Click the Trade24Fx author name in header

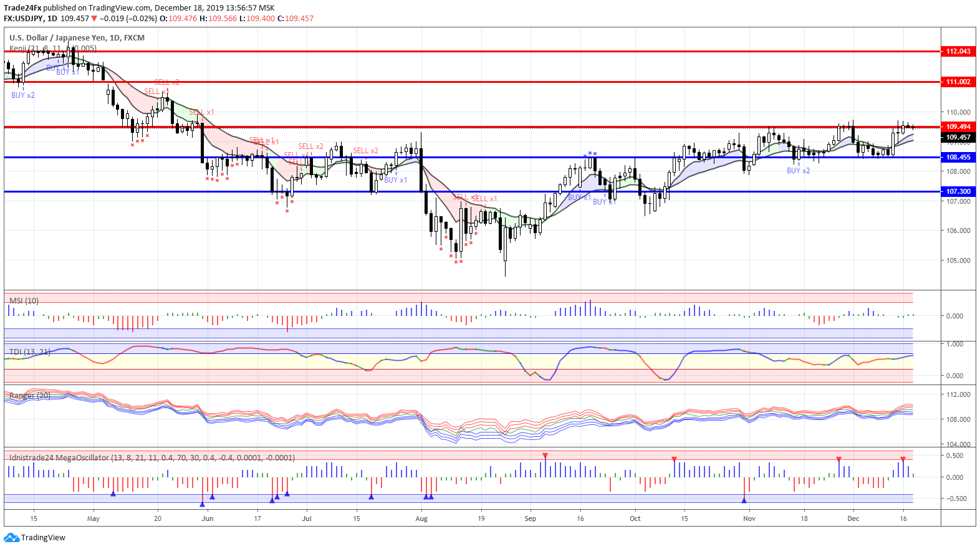click(22, 7)
